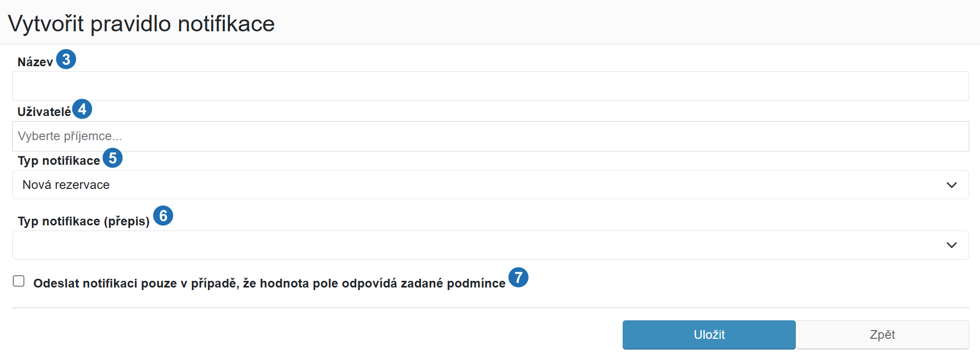Viewport: 980px width, 364px height.
Task: Enable the conditional notification checkbox
Action: point(19,281)
